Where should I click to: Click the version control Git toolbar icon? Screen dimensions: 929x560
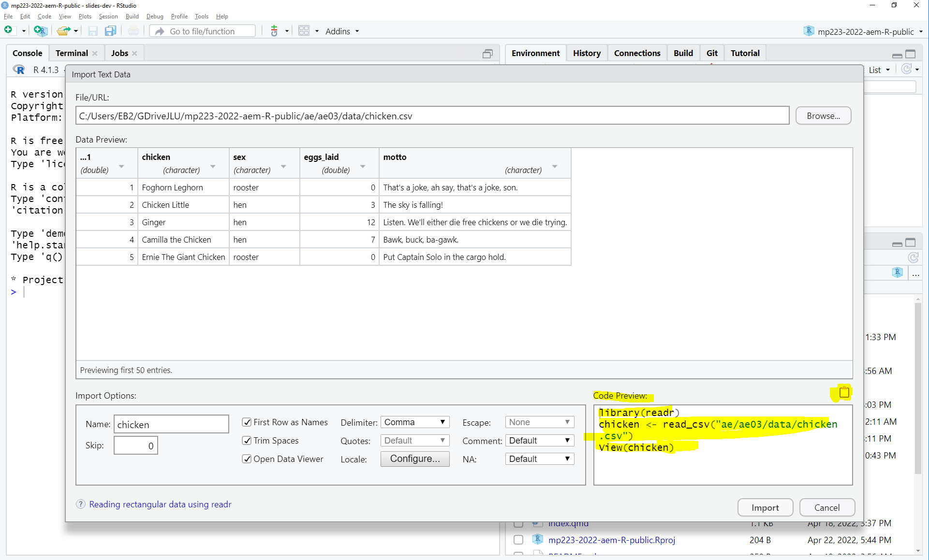[274, 31]
